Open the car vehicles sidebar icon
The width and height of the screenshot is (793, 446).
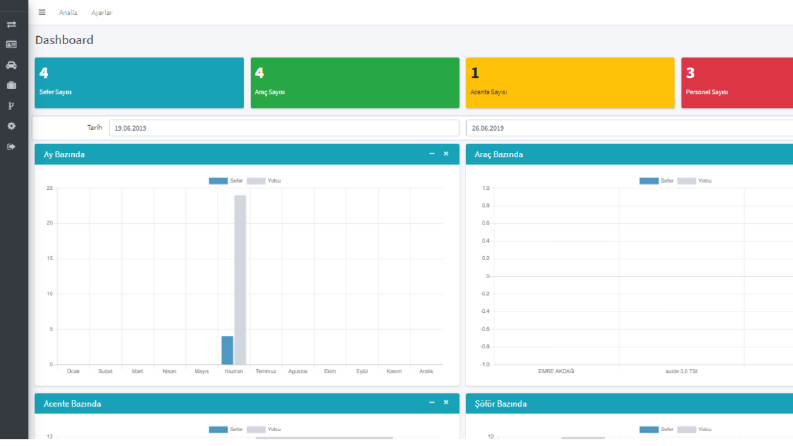[x=11, y=65]
